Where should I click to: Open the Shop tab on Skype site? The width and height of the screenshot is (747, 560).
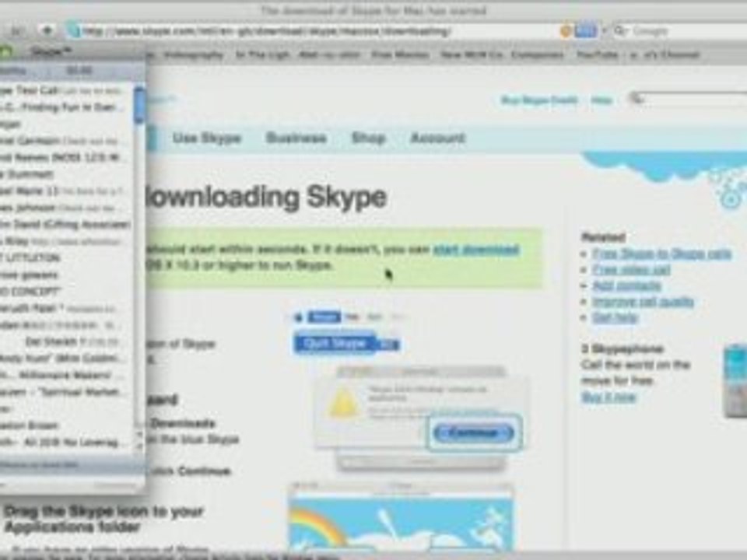point(368,138)
